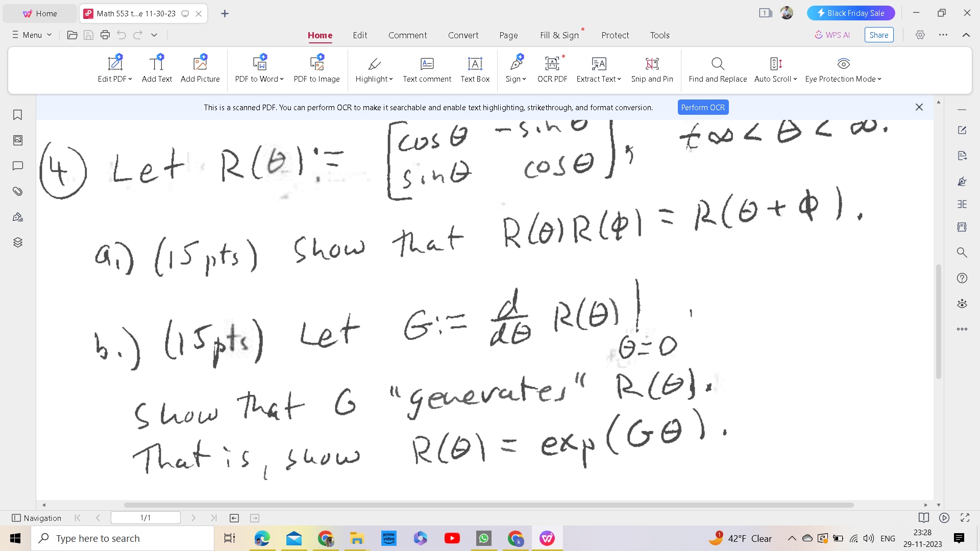980x551 pixels.
Task: Open Find and Replace
Action: (x=717, y=69)
